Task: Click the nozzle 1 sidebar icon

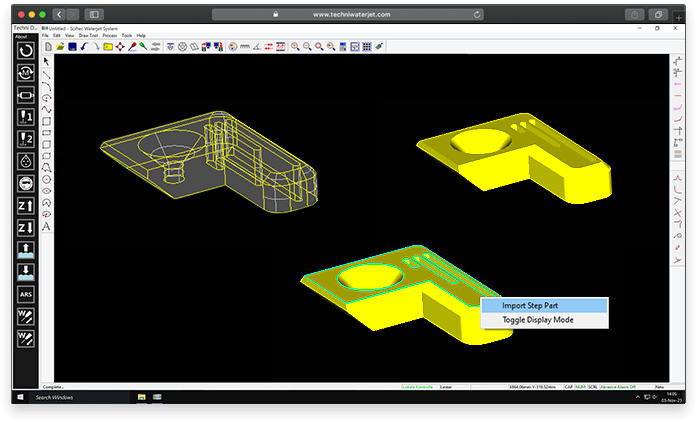Action: 26,117
